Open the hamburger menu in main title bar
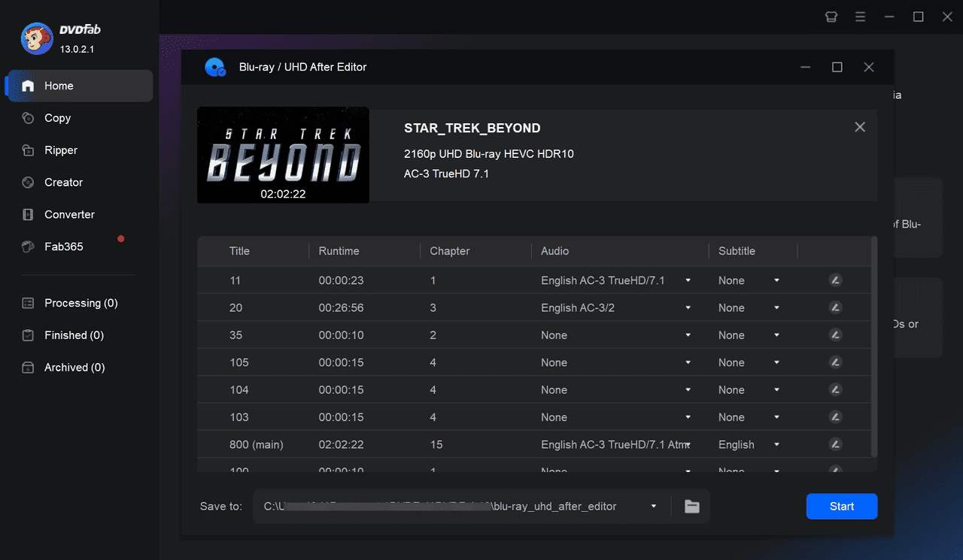The image size is (963, 560). point(860,17)
